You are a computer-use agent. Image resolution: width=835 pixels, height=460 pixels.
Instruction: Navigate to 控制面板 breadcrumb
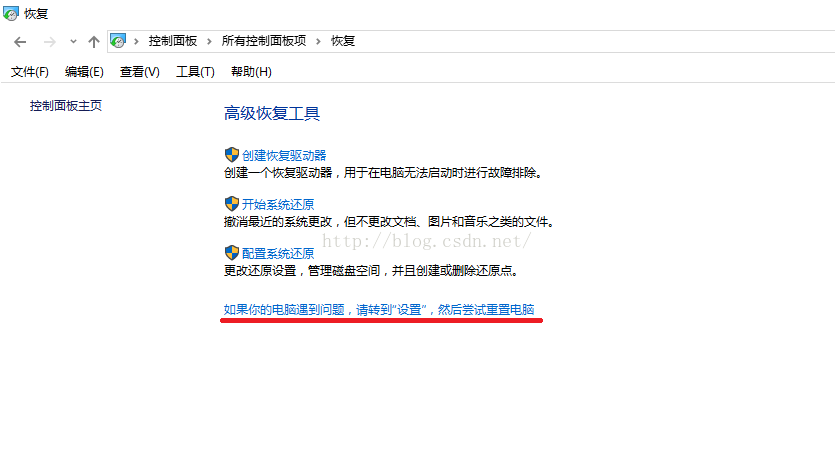173,41
